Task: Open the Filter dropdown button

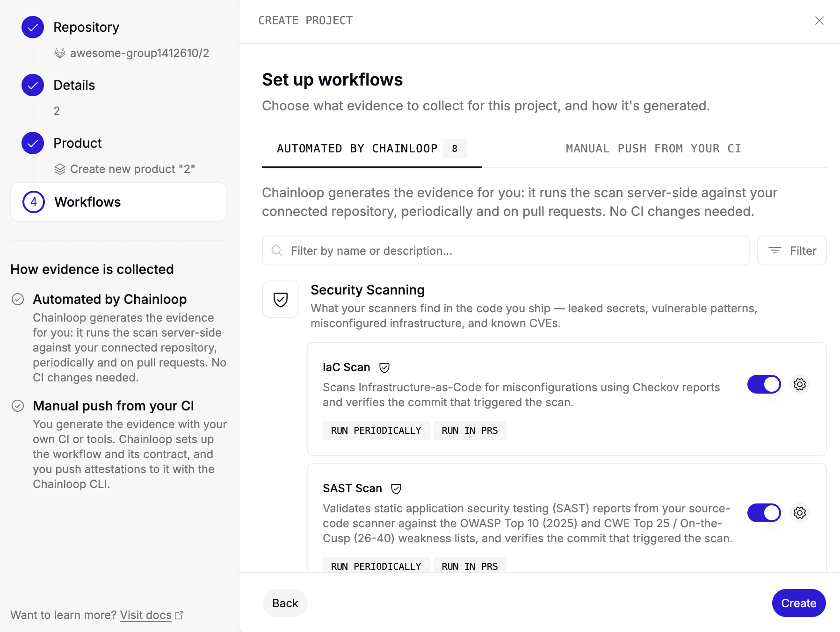Action: pyautogui.click(x=792, y=251)
